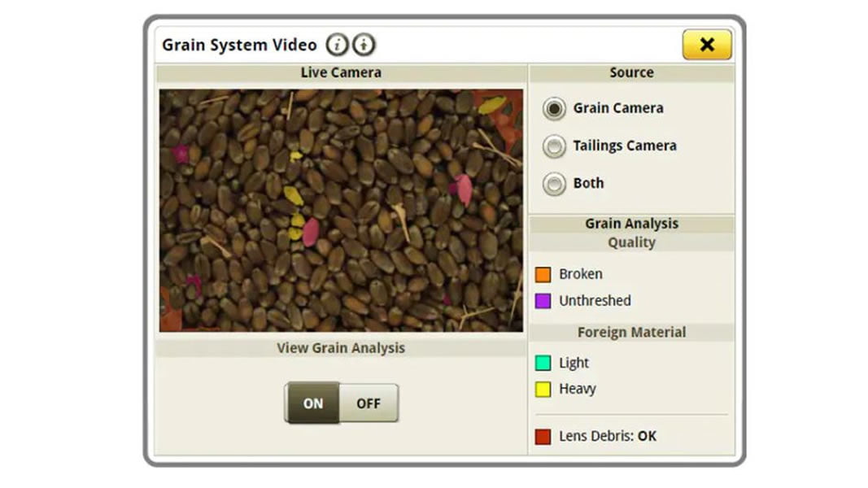
Task: Select the Grain Camera source
Action: pyautogui.click(x=555, y=108)
